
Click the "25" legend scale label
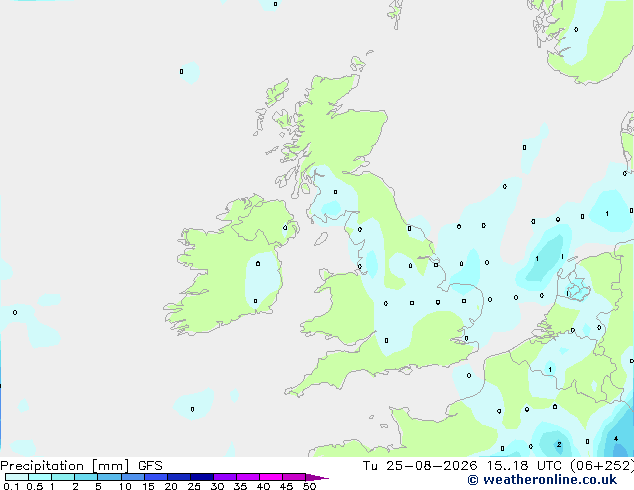click(194, 486)
